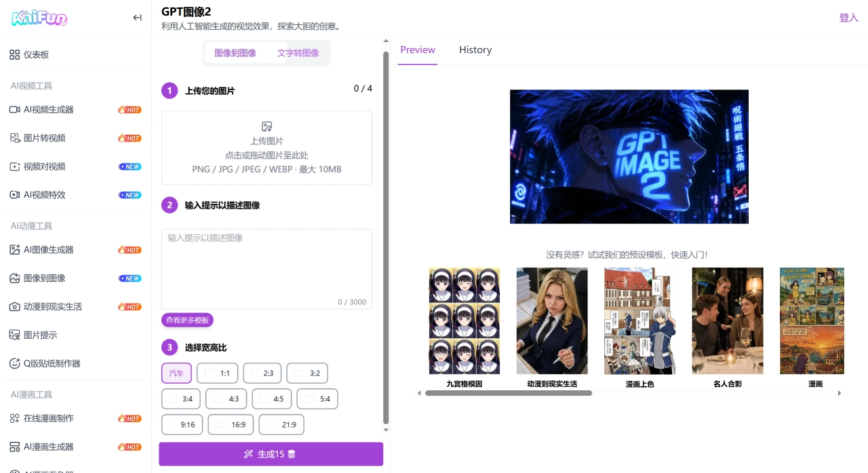Viewport: 868px width, 473px height.
Task: Click the 生成15 generate button
Action: pos(271,454)
